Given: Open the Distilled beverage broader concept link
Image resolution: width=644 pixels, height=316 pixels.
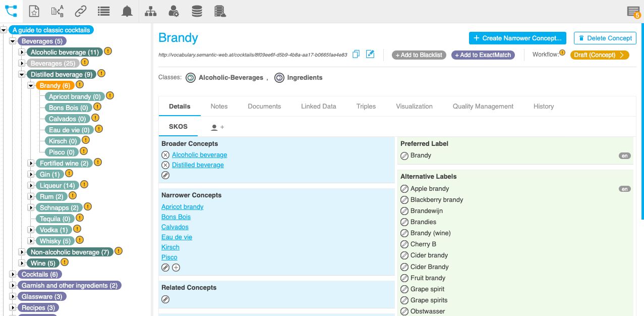Looking at the screenshot, I should (198, 165).
